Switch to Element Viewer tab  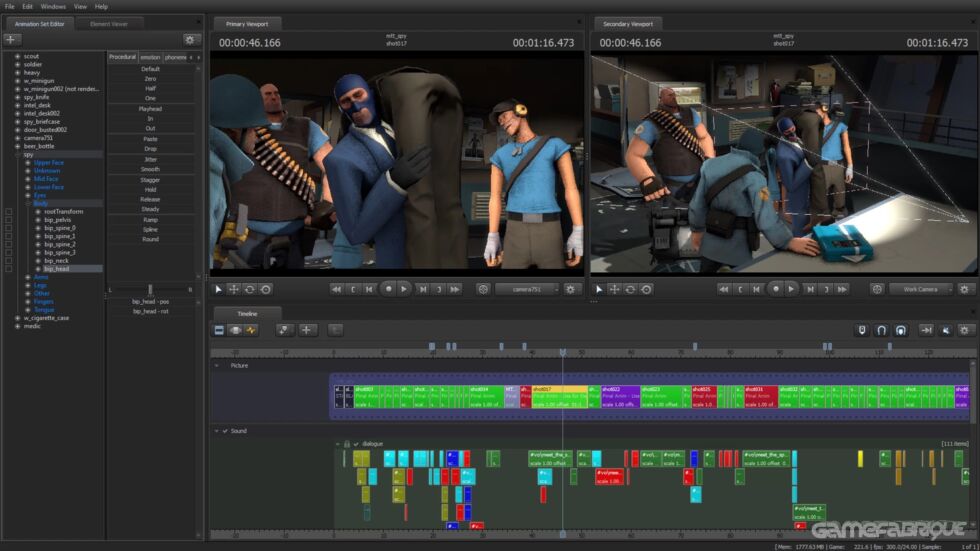tap(109, 24)
